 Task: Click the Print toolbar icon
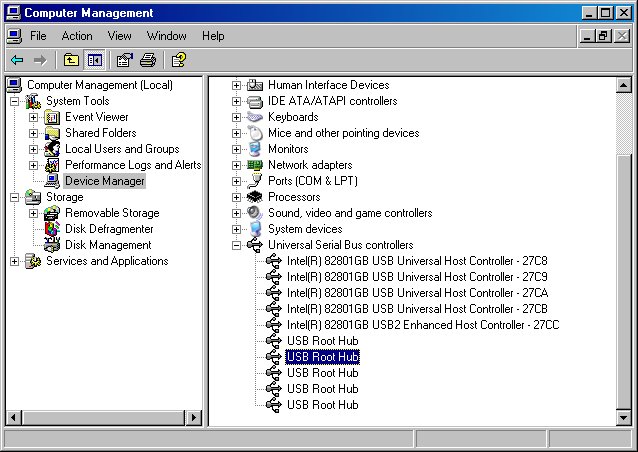click(x=148, y=60)
